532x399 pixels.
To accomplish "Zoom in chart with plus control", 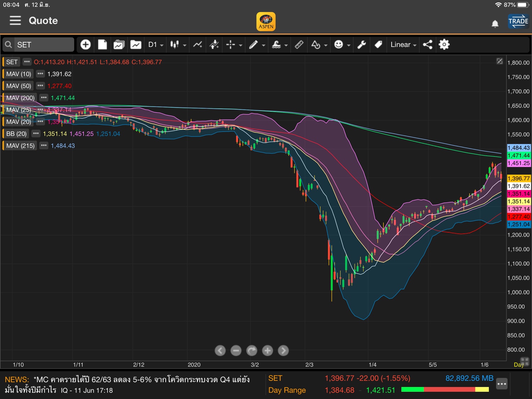I will (267, 351).
